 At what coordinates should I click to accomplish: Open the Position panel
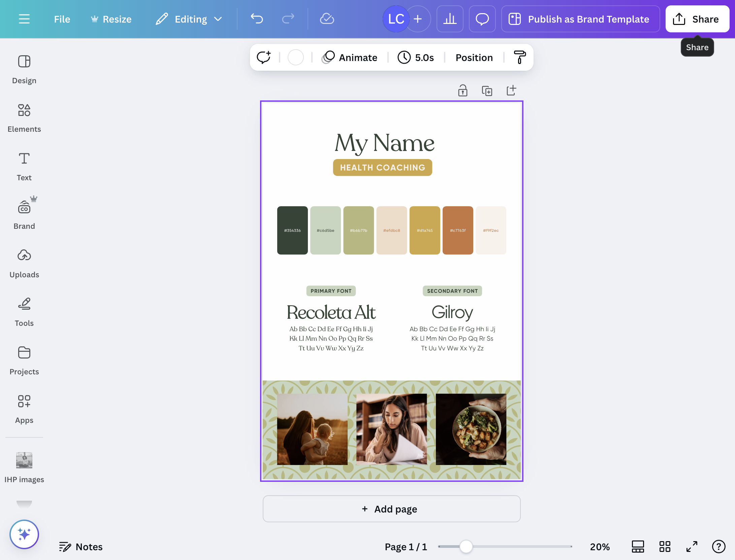474,57
